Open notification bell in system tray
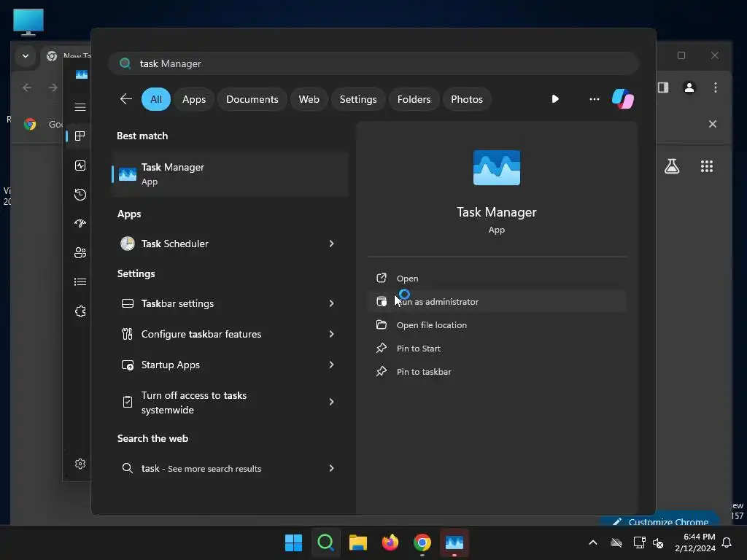 tap(727, 542)
